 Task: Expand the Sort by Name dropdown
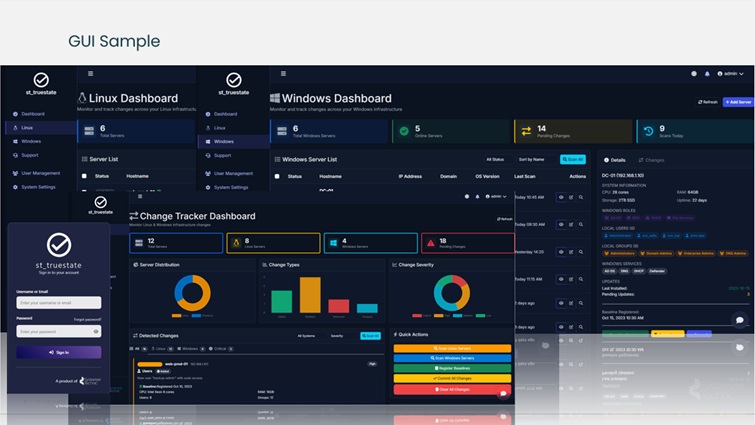tap(531, 159)
